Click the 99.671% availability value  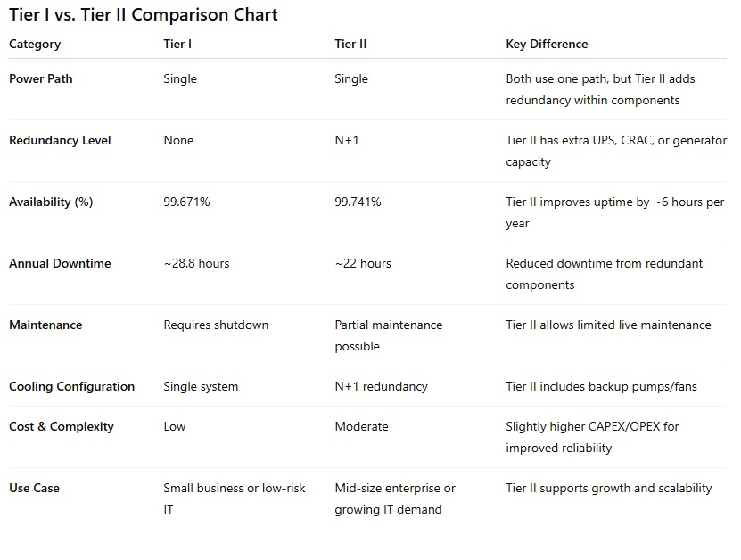pos(186,202)
